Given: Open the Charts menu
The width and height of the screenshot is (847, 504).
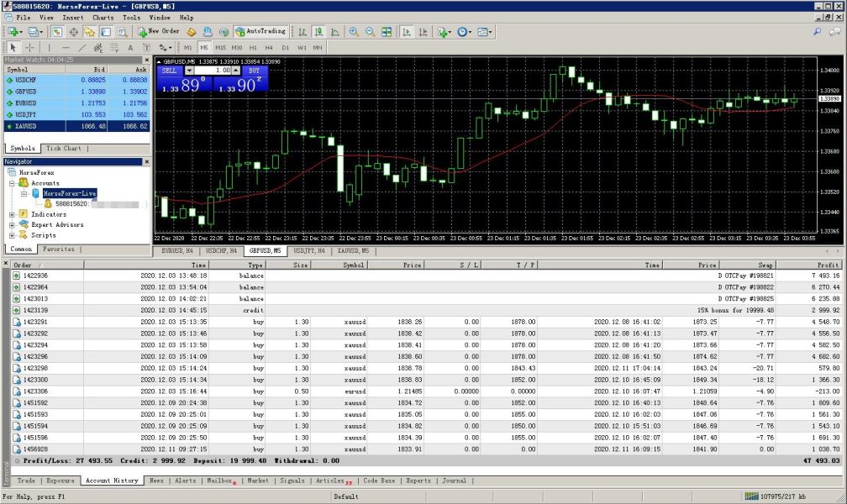Looking at the screenshot, I should (x=103, y=17).
